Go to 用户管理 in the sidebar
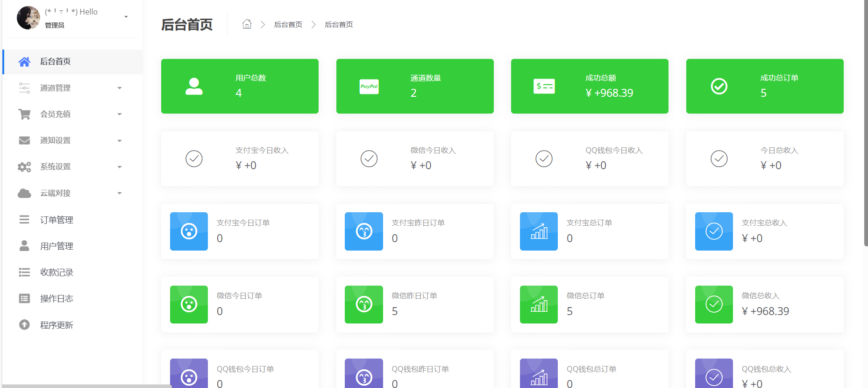Image resolution: width=868 pixels, height=388 pixels. tap(57, 246)
